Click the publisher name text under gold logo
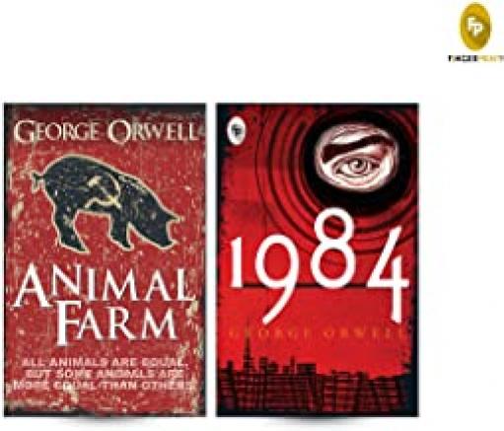Image resolution: width=504 pixels, height=431 pixels. (476, 59)
